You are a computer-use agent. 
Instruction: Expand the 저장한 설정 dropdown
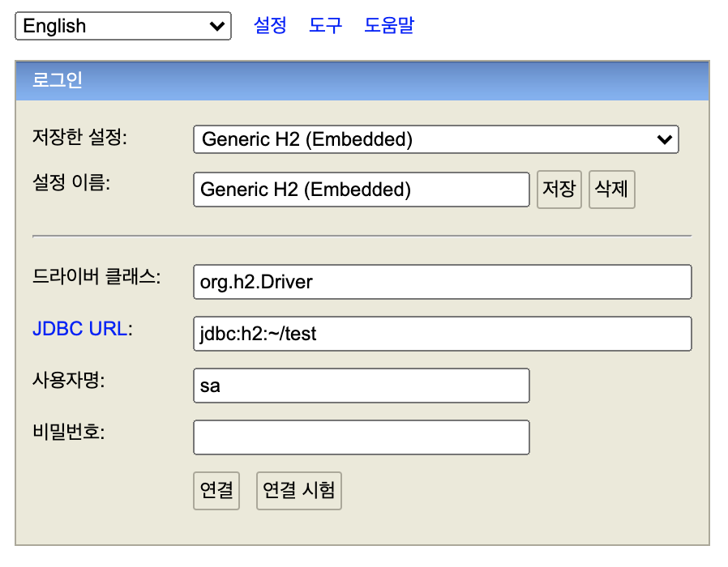click(x=436, y=139)
